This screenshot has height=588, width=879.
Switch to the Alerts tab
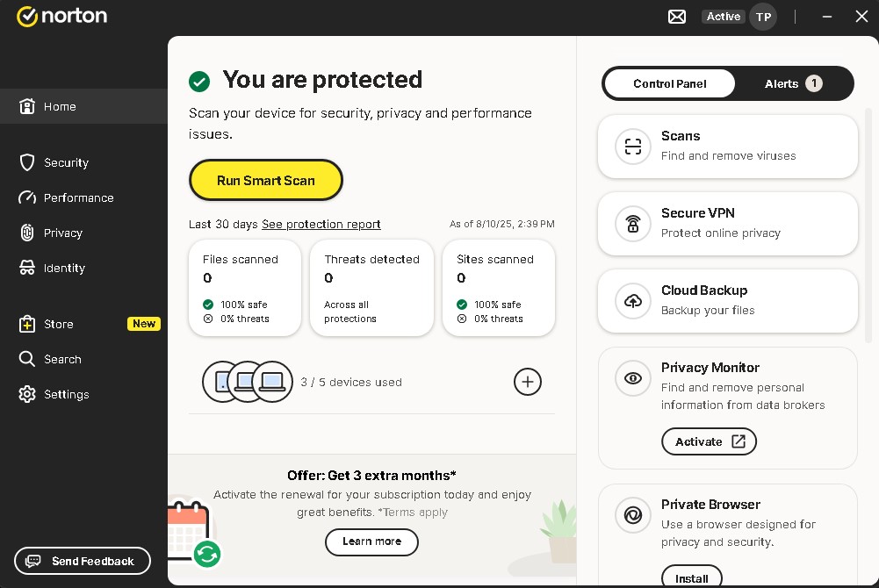(792, 83)
